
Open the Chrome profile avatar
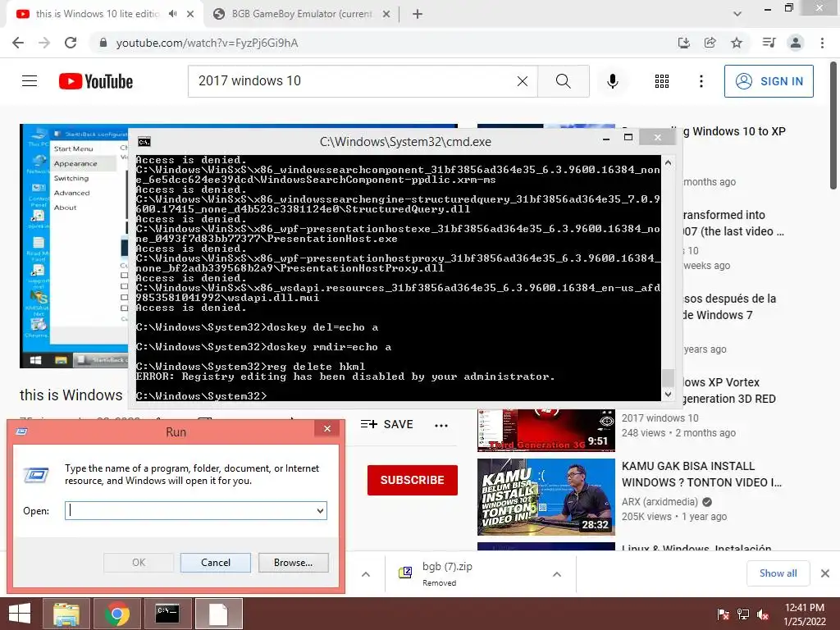796,43
